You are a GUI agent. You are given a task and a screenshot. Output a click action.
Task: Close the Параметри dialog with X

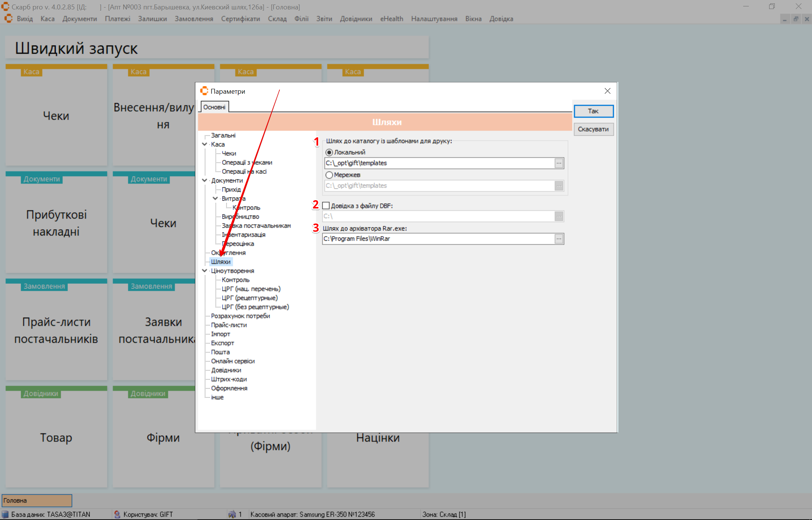[x=607, y=91]
